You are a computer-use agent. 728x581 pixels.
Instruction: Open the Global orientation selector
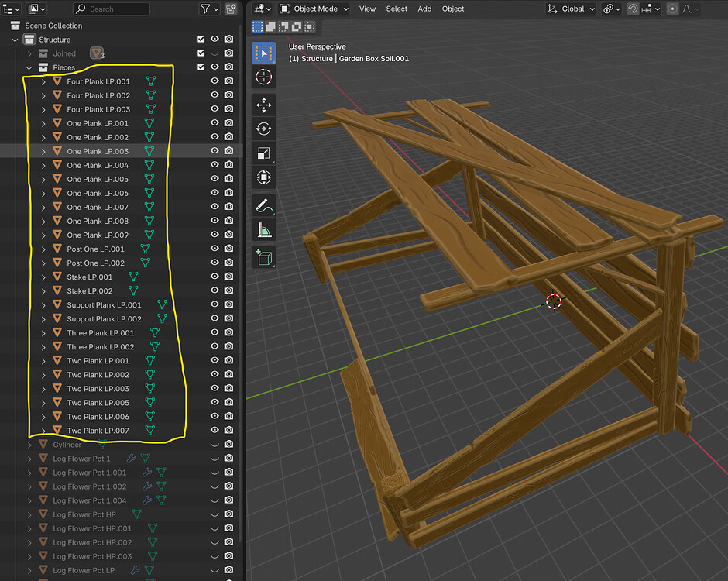tap(571, 9)
